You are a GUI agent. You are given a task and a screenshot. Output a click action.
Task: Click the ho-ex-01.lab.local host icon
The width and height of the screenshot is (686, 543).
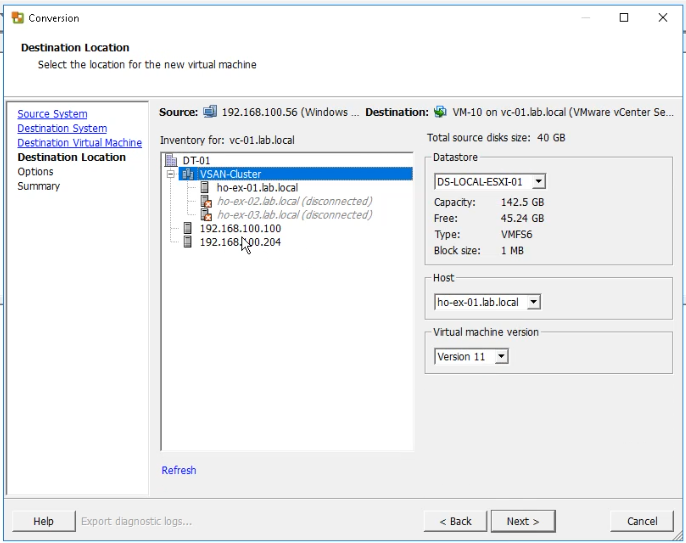pos(204,187)
